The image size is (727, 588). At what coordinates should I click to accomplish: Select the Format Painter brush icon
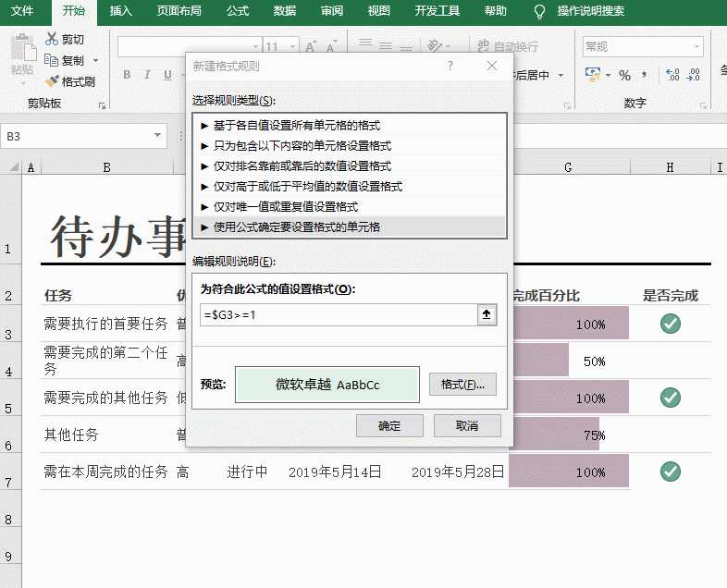click(52, 81)
